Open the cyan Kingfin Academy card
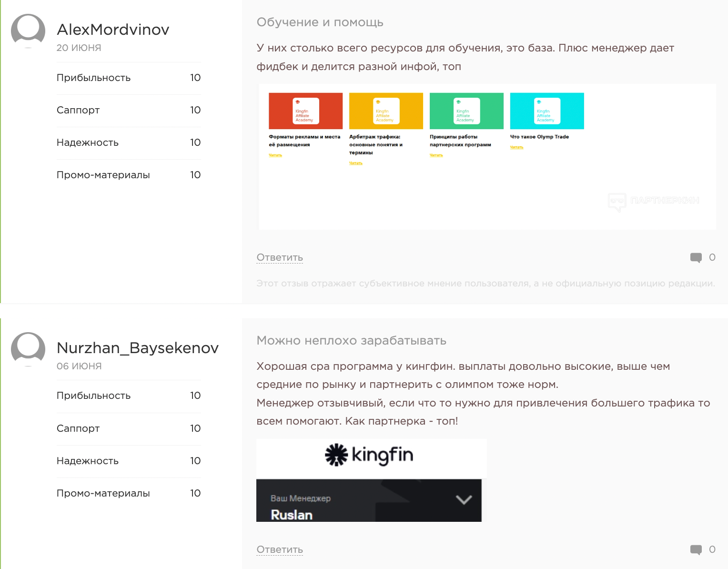 547,111
